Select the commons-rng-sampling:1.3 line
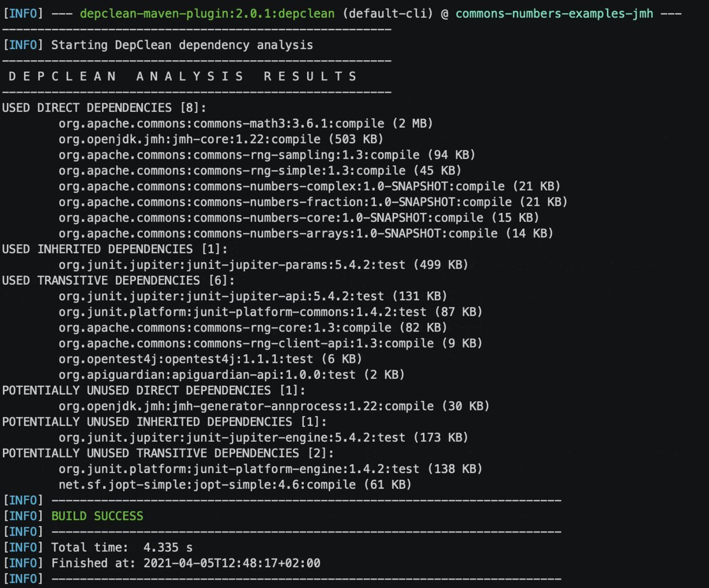Image resolution: width=709 pixels, height=588 pixels. click(267, 155)
